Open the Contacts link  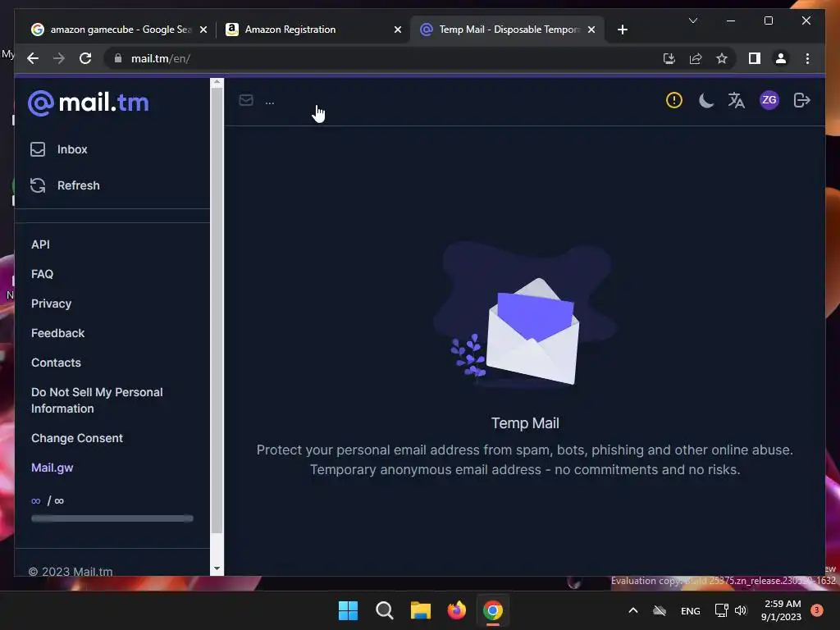[56, 363]
